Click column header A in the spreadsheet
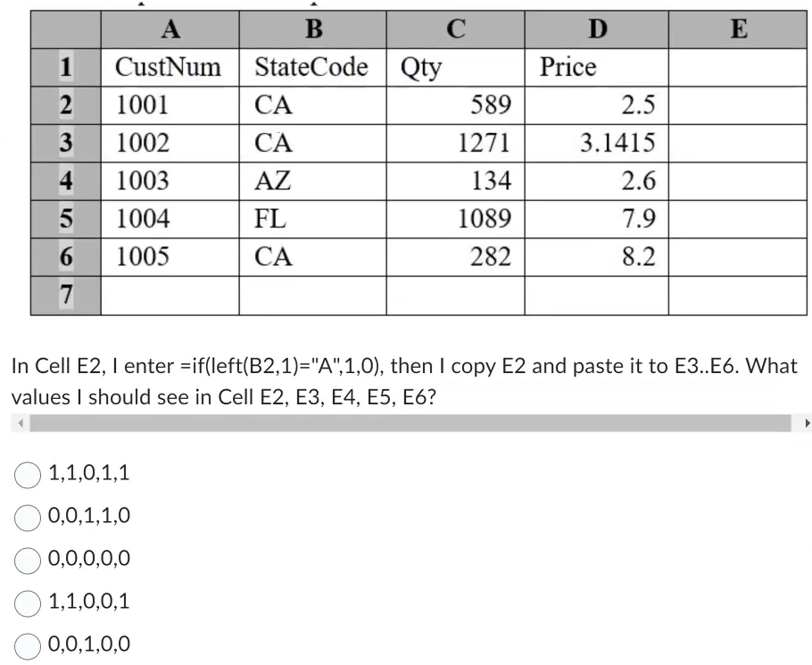This screenshot has height=665, width=812. tap(170, 29)
